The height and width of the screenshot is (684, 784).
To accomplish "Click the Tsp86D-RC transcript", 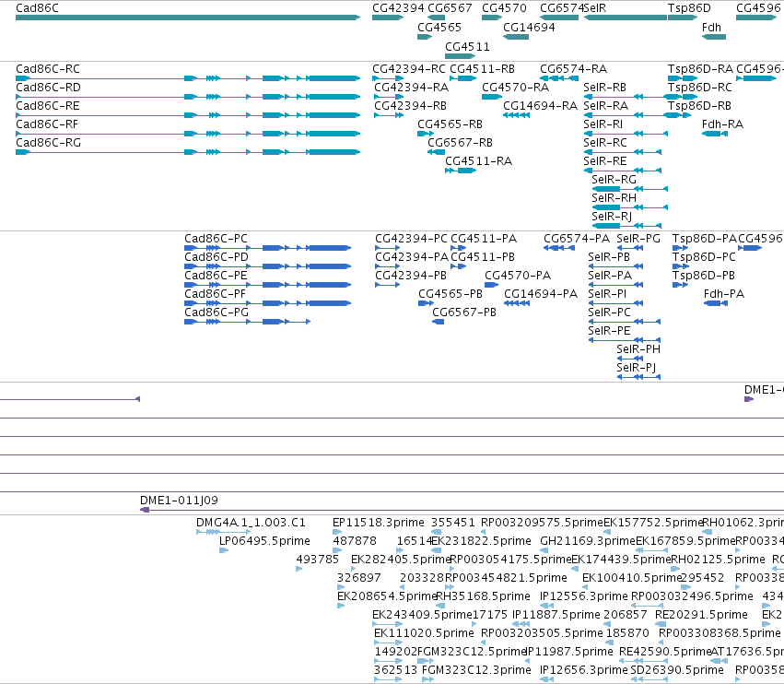I will coord(683,97).
